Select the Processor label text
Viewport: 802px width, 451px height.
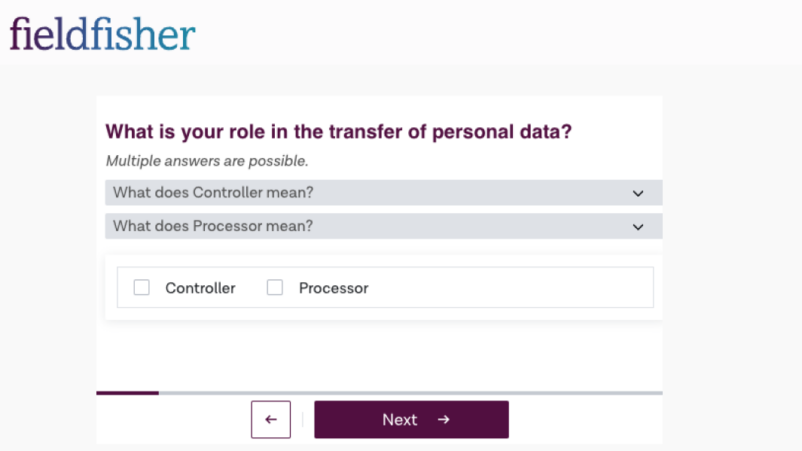coord(333,288)
